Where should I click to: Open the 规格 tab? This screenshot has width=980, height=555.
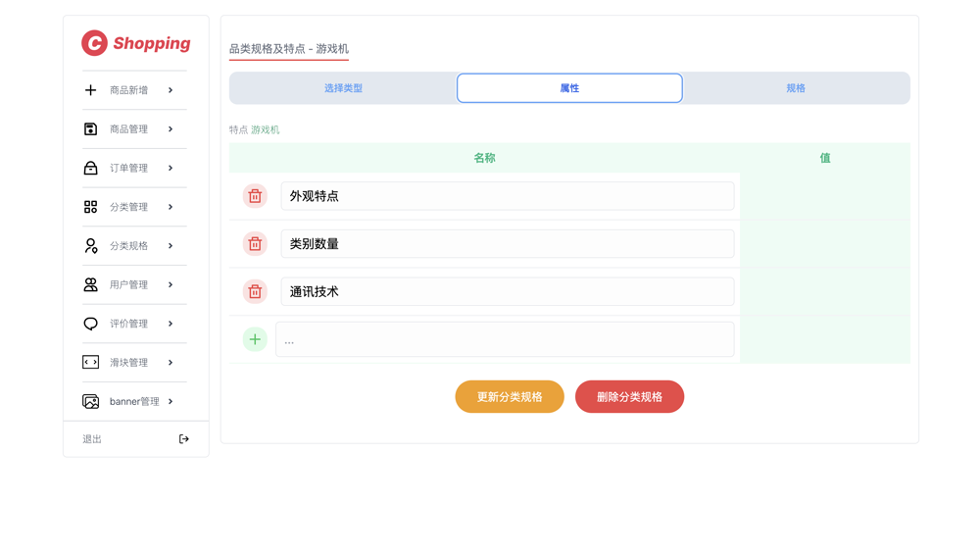click(796, 88)
